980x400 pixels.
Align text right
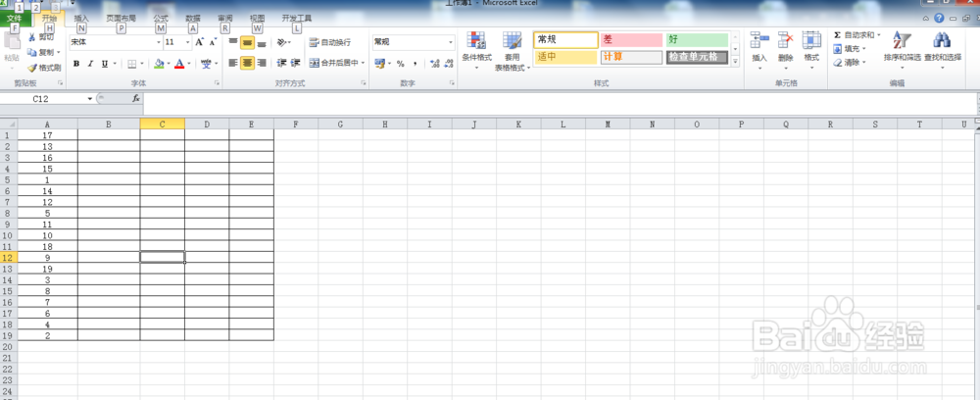click(262, 63)
